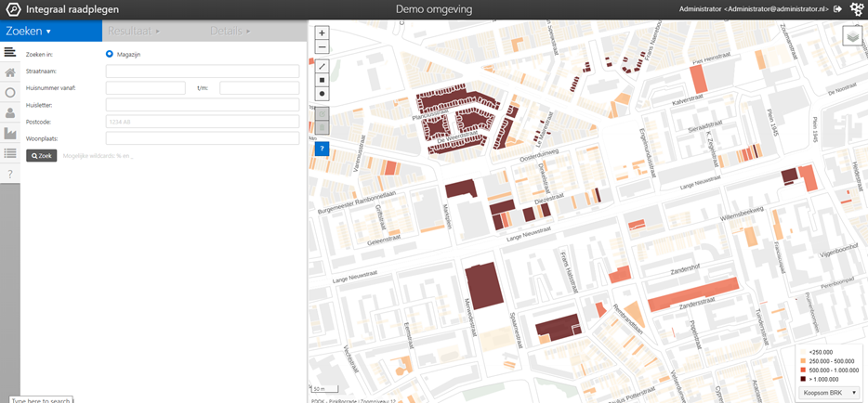Screen dimensions: 868x403
Task: Open the general search sidebar icon
Action: tap(10, 53)
